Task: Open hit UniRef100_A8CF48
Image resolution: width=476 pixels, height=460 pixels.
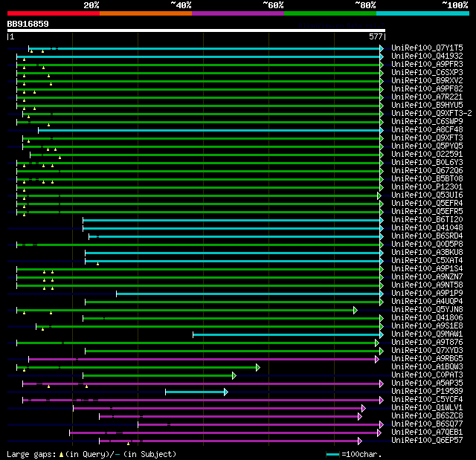Action: [x=427, y=130]
